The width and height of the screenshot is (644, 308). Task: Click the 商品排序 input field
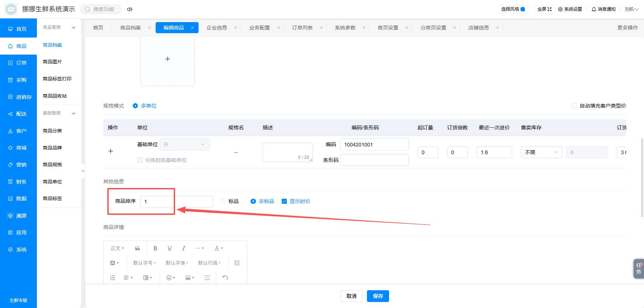click(x=176, y=201)
